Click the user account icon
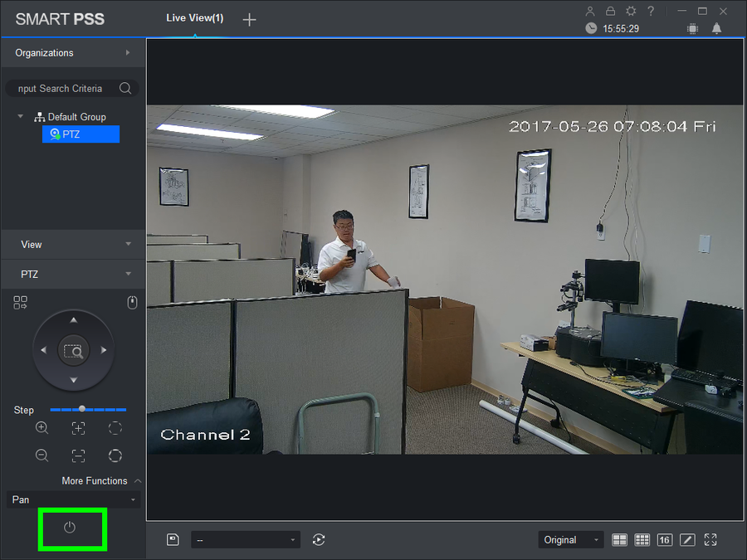Screen dimensions: 747x560 point(590,11)
